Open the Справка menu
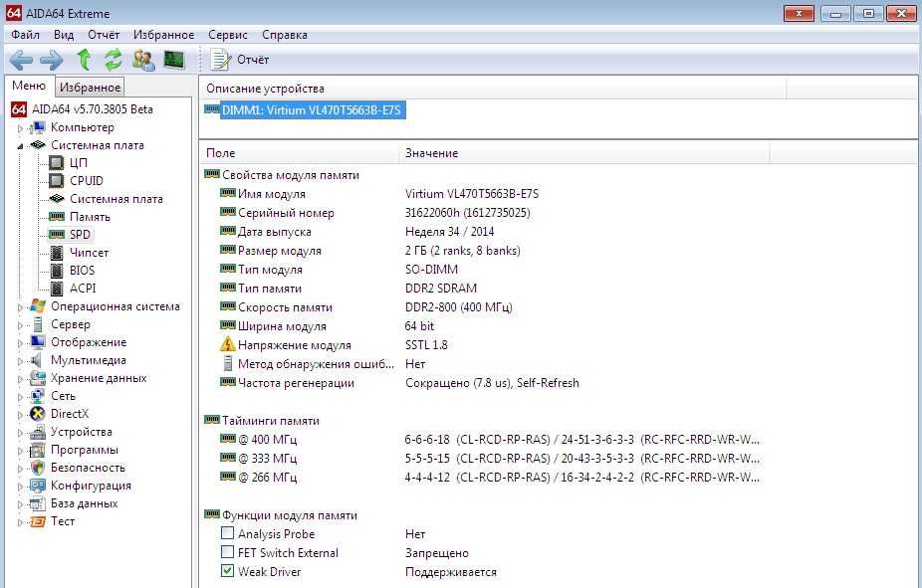The width and height of the screenshot is (922, 588). pos(285,35)
